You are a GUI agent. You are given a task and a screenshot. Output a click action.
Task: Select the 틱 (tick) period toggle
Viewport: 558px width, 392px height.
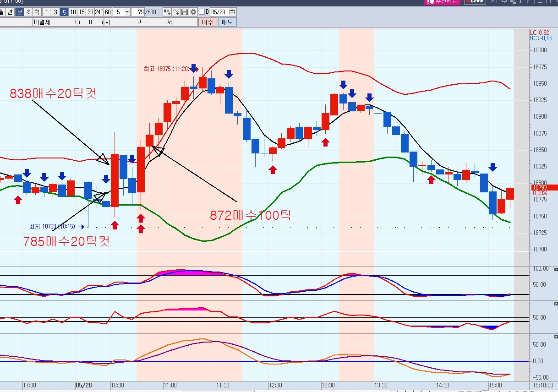[x=37, y=12]
